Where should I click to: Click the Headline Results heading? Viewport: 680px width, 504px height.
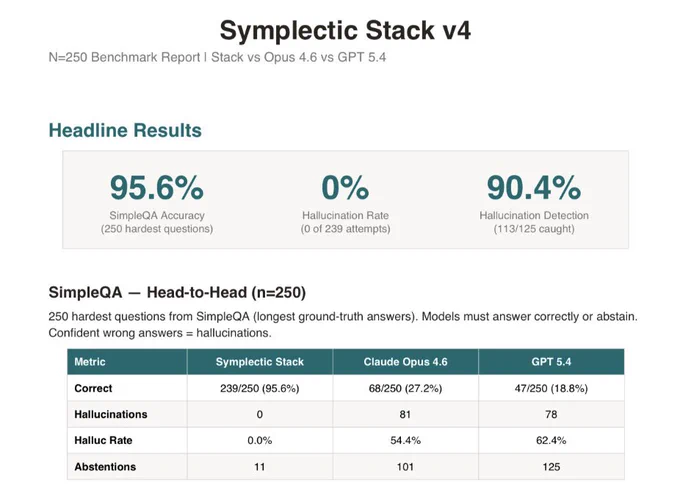point(125,130)
